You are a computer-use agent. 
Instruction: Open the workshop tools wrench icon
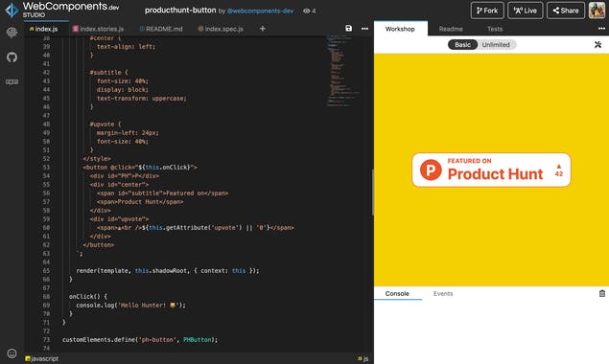pos(597,45)
